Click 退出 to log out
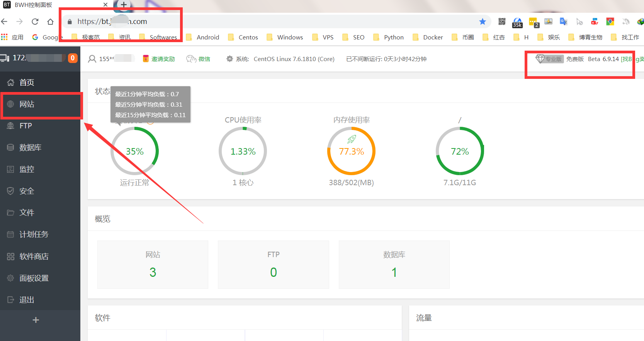Image resolution: width=644 pixels, height=341 pixels. pos(40,300)
